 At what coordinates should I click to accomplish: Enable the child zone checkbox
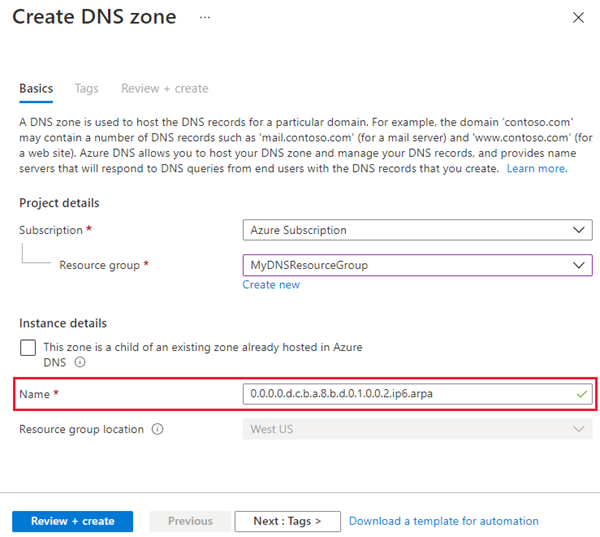click(28, 348)
